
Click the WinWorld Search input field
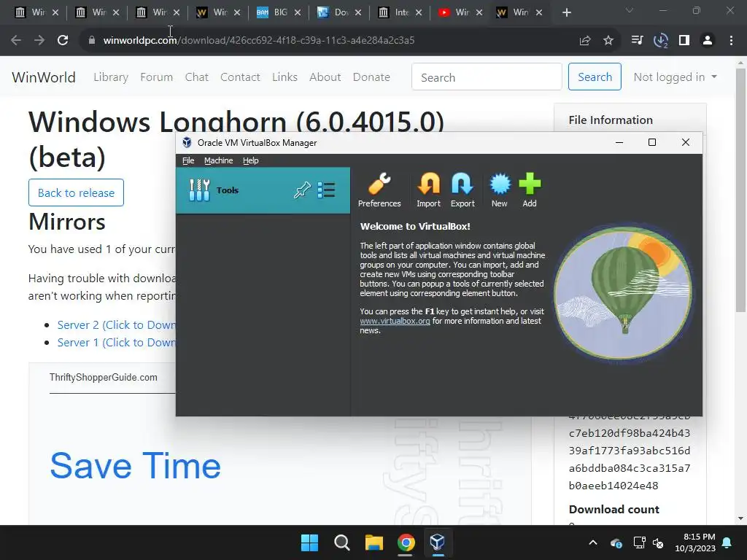[x=487, y=77]
